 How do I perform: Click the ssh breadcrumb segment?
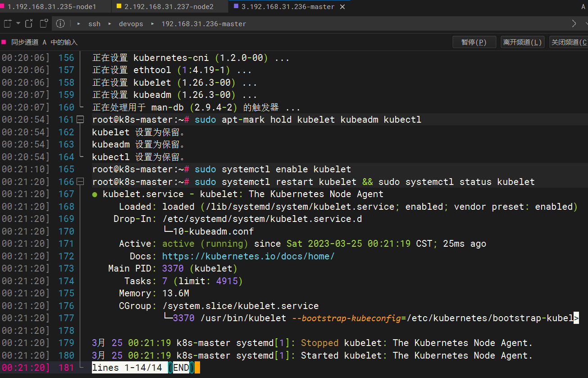pyautogui.click(x=94, y=24)
